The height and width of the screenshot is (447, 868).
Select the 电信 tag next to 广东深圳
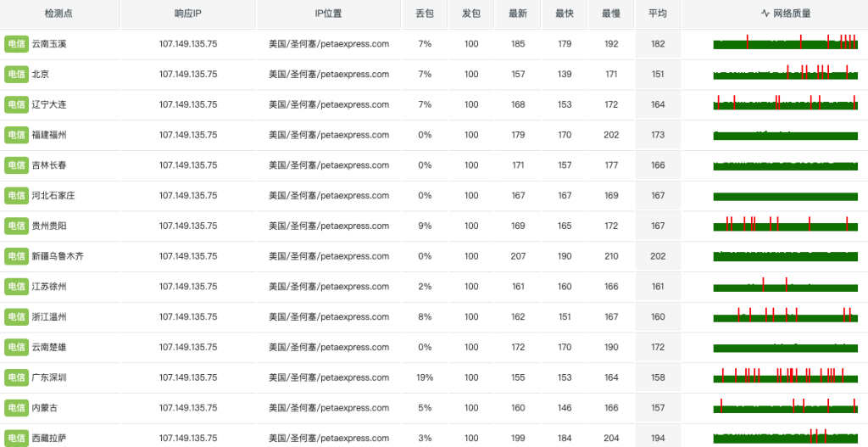pyautogui.click(x=16, y=377)
